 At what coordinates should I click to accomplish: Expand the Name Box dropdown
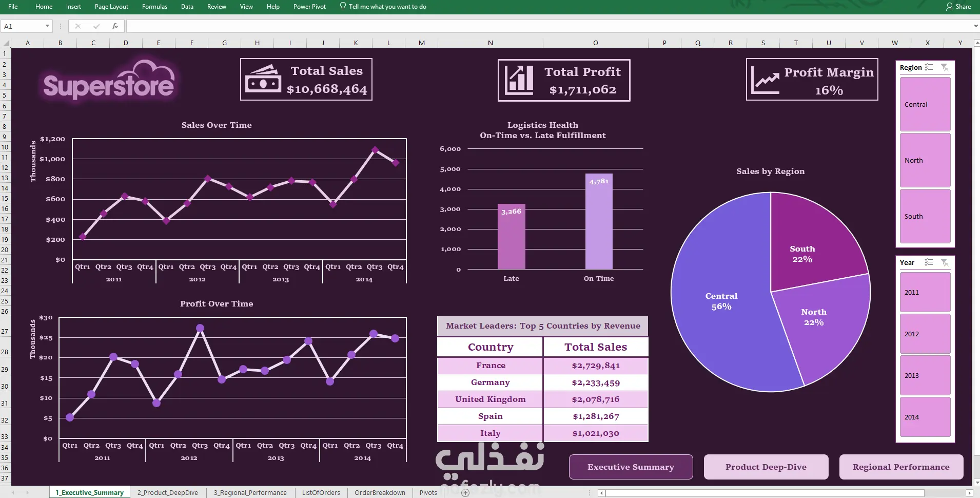tap(47, 26)
